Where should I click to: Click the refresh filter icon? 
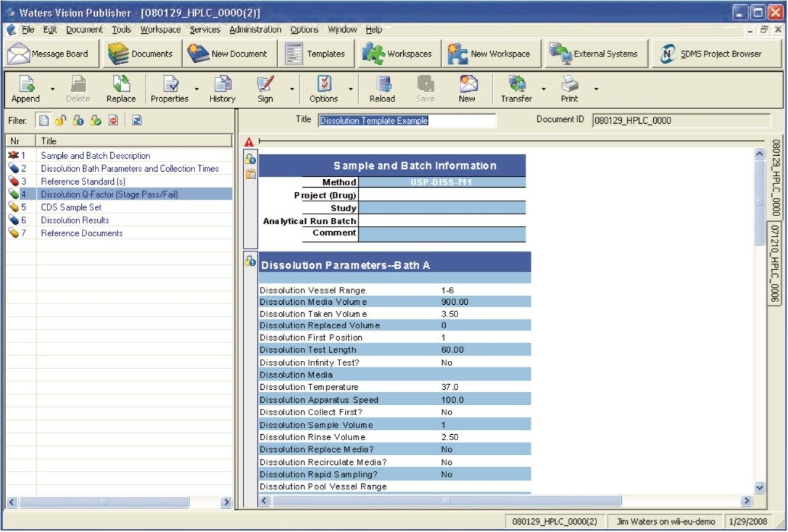[137, 121]
